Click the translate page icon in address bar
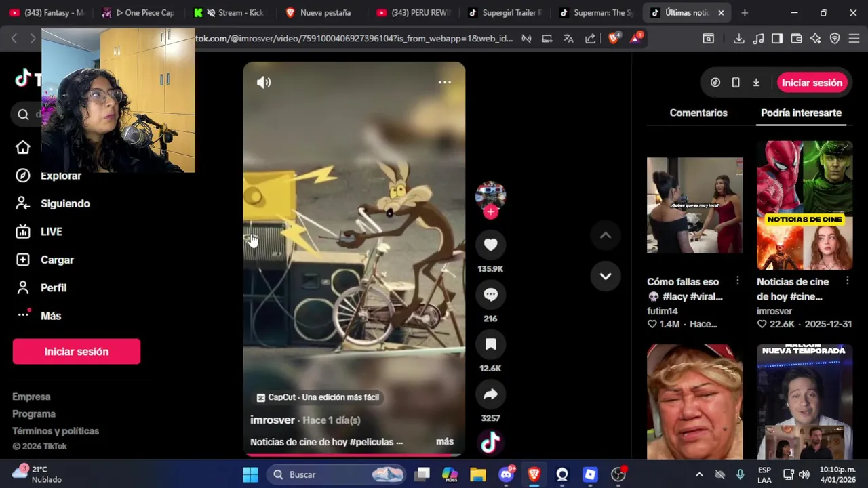The image size is (868, 488). (568, 39)
